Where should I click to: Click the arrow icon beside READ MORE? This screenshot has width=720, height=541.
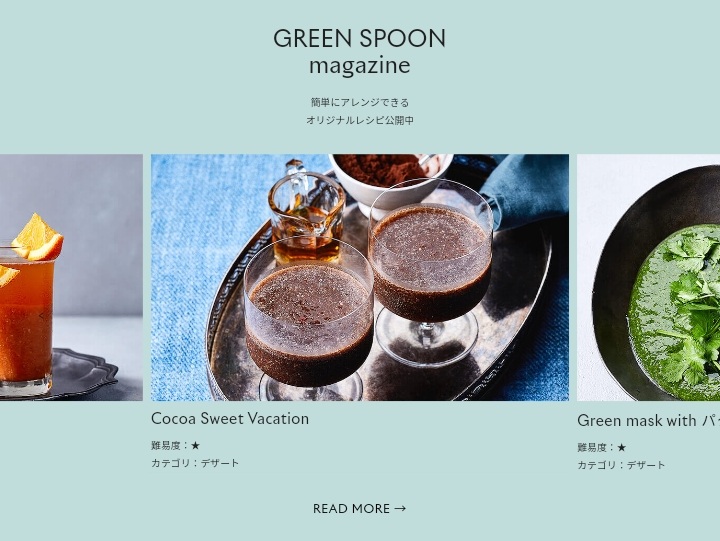coord(400,508)
